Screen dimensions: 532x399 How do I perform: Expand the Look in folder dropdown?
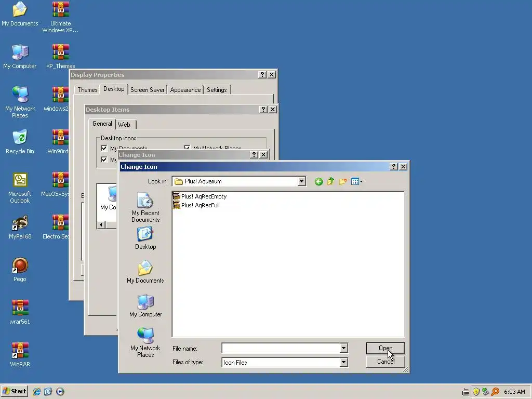(301, 181)
